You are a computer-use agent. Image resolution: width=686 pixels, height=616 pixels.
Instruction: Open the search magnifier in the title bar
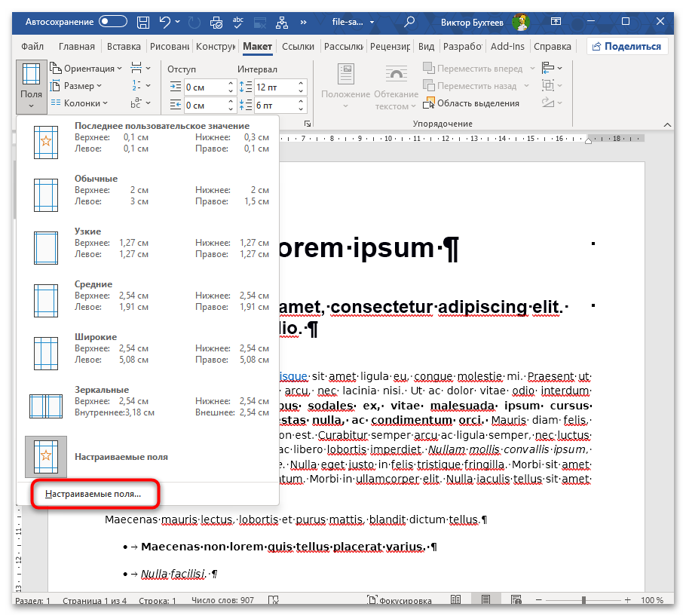(409, 21)
